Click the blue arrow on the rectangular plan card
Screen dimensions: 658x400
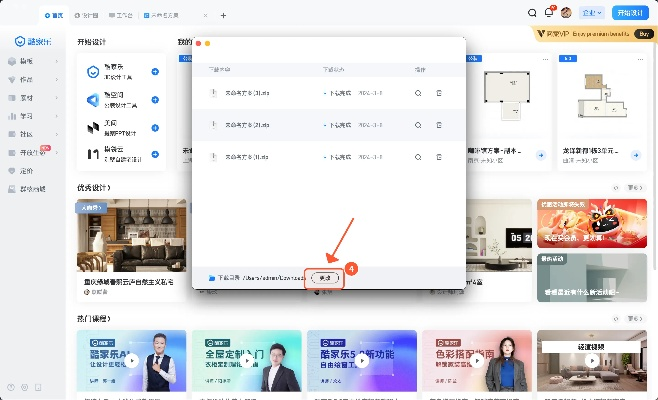[x=541, y=155]
